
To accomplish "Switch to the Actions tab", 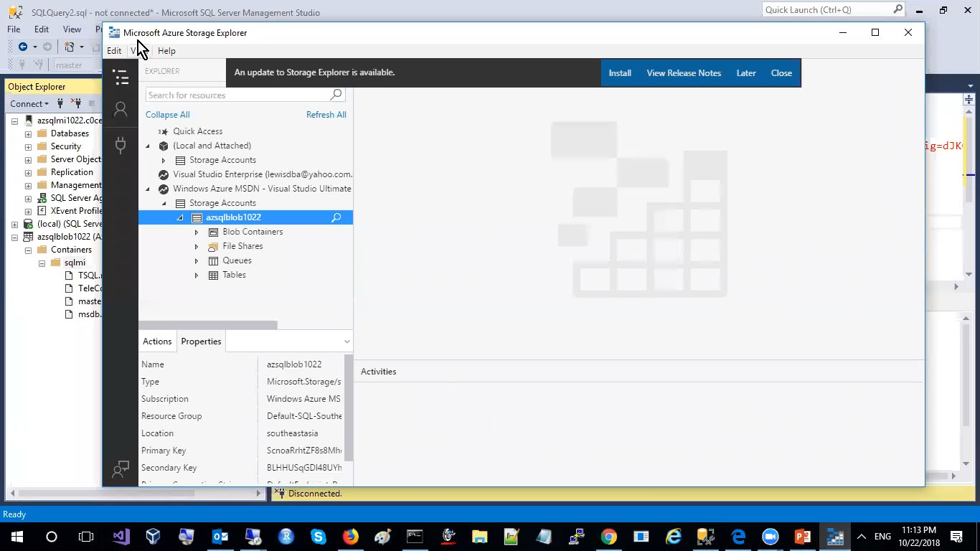I will (157, 342).
